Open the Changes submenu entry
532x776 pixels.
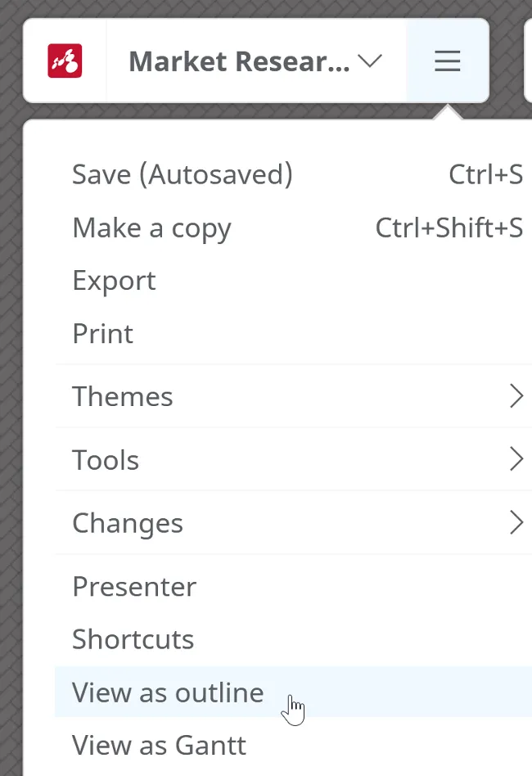pos(128,523)
